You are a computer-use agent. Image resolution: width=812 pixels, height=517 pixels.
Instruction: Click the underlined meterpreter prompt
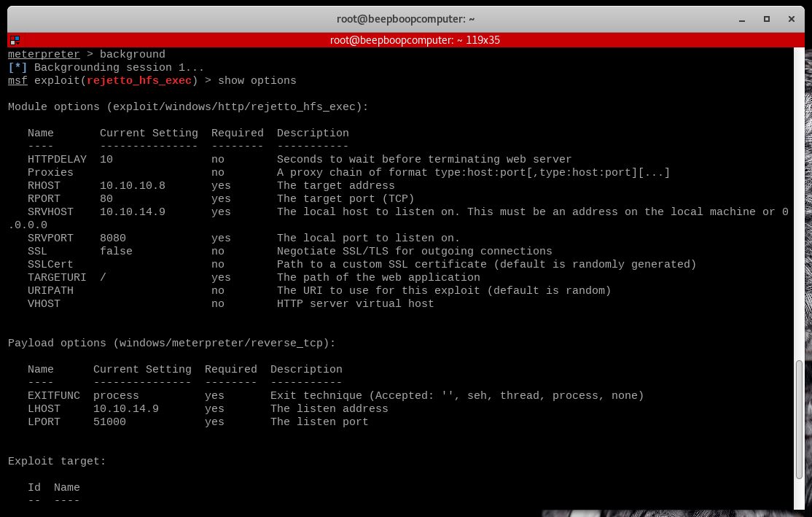(44, 55)
